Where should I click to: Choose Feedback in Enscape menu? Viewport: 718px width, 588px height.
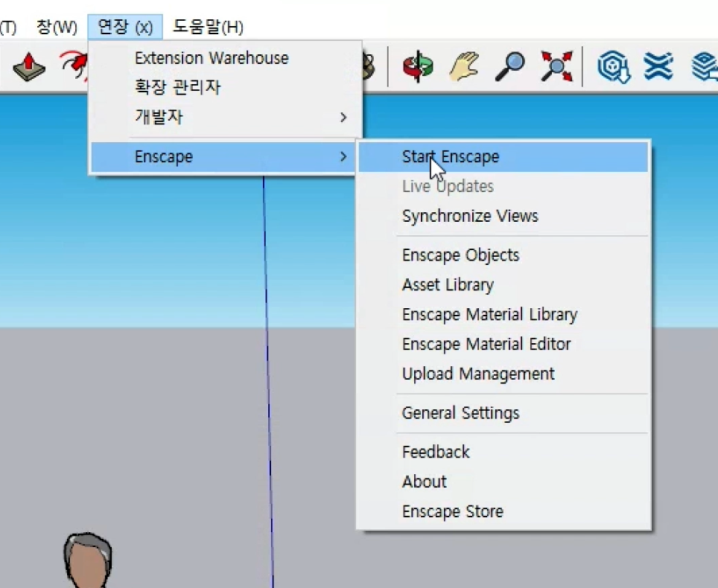(x=503, y=452)
